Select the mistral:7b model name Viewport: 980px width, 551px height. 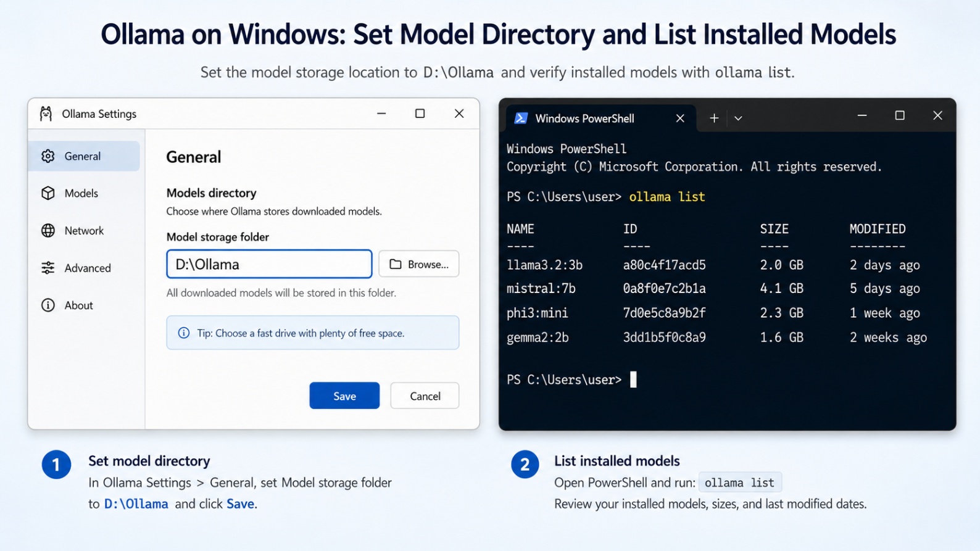point(541,288)
